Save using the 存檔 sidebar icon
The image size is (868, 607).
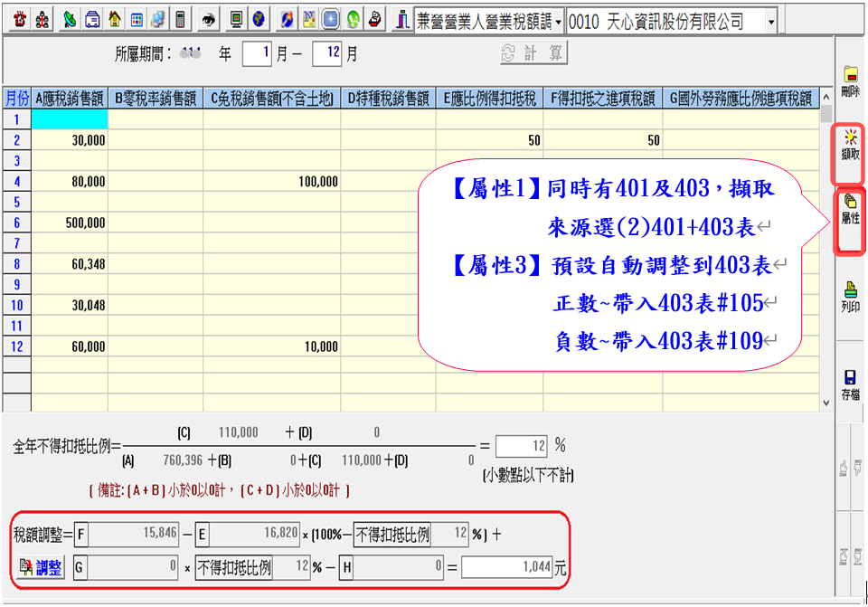(850, 384)
